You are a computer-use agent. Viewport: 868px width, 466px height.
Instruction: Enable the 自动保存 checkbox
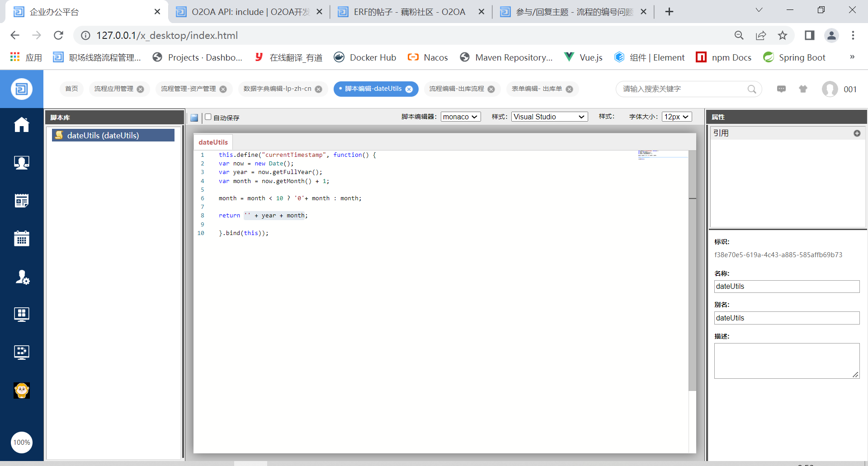208,117
